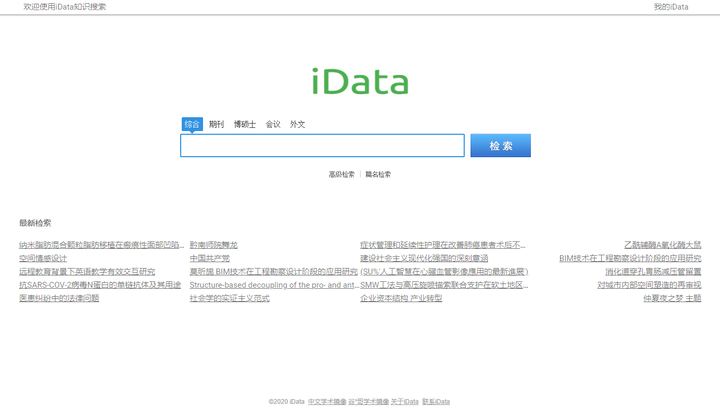Open the 企业资本结构 产业转型 link
The image size is (720, 414).
[x=401, y=298]
